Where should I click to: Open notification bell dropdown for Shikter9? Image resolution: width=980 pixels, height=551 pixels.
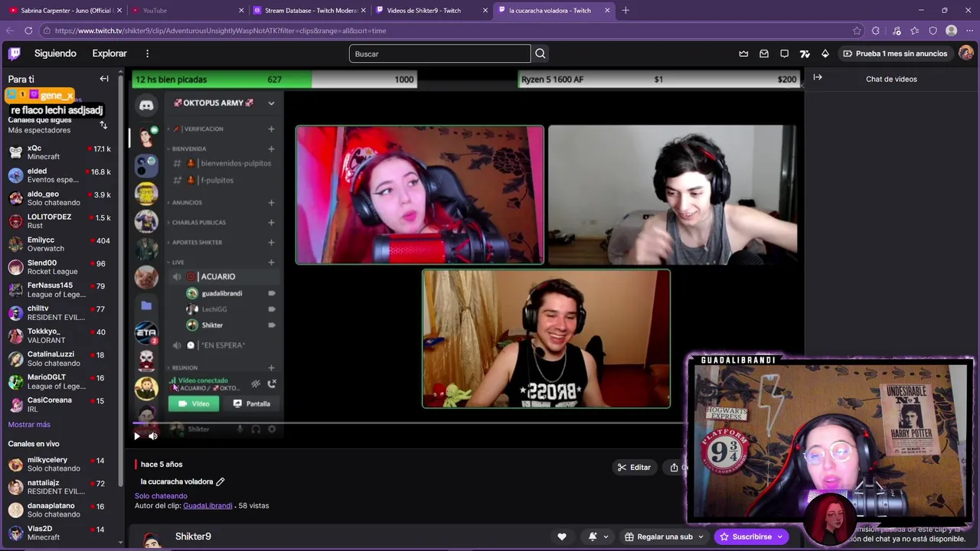tap(598, 536)
